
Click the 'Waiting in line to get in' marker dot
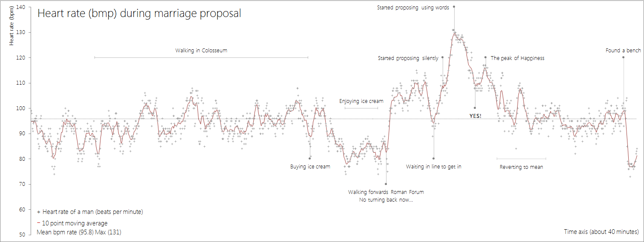pyautogui.click(x=433, y=159)
